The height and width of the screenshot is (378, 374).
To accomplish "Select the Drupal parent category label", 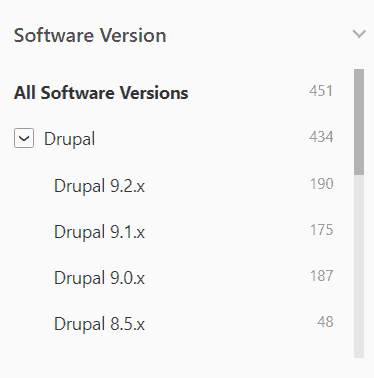I will [69, 139].
